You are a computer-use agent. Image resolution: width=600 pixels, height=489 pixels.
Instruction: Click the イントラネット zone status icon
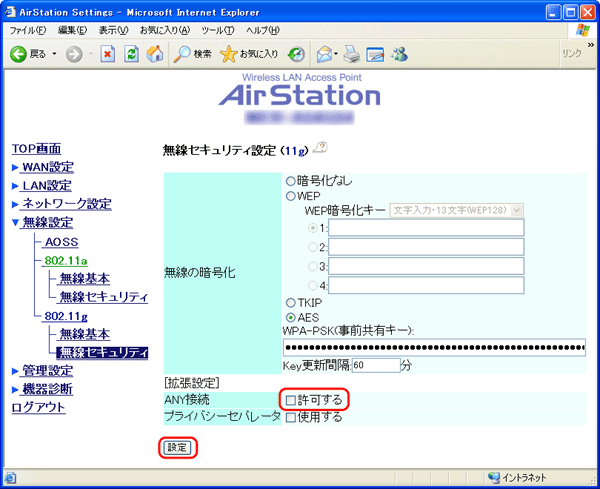point(494,478)
